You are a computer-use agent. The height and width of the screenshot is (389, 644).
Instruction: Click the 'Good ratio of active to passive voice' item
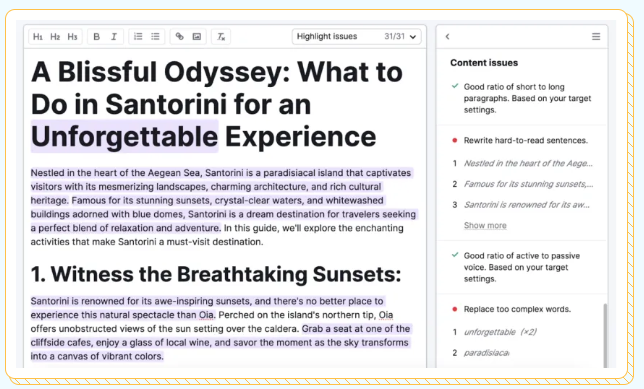click(522, 267)
